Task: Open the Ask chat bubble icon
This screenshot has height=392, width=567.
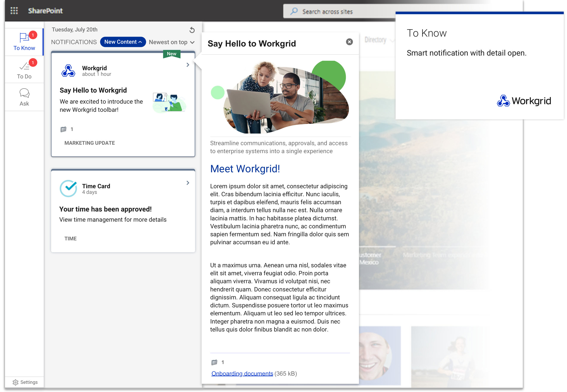Action: tap(24, 93)
